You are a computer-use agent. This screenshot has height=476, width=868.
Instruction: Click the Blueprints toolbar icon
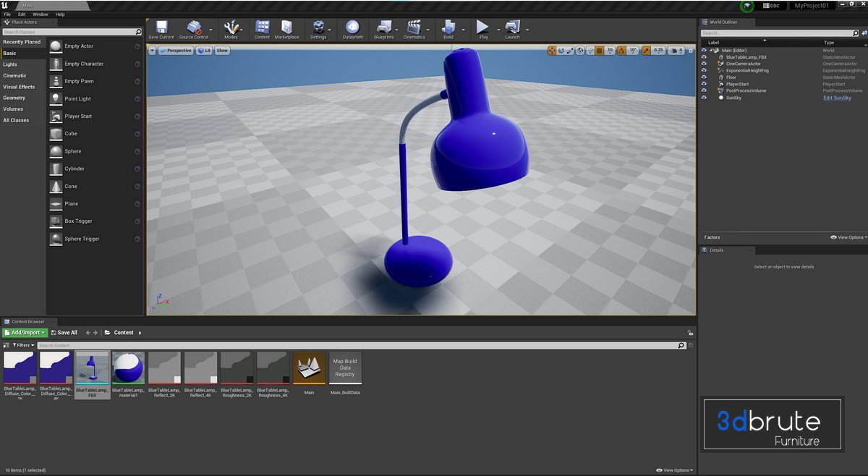click(x=384, y=29)
